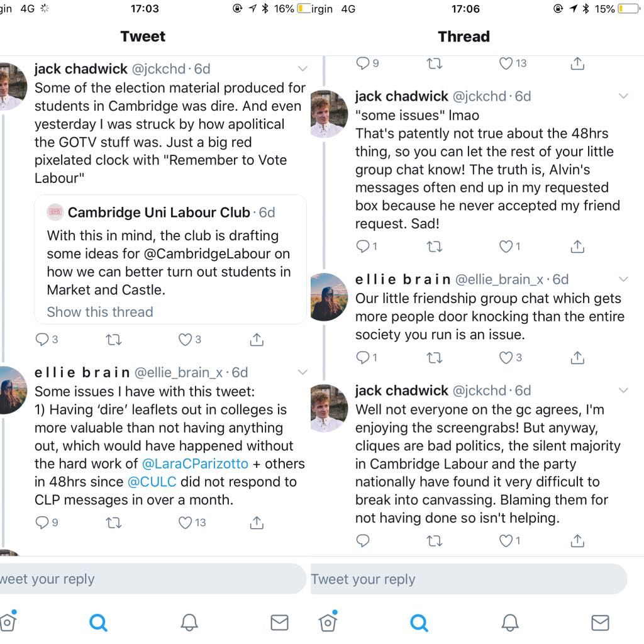The height and width of the screenshot is (644, 644).
Task: Open chevron menu on jack chadwick's "some issues" reply
Action: [x=623, y=96]
